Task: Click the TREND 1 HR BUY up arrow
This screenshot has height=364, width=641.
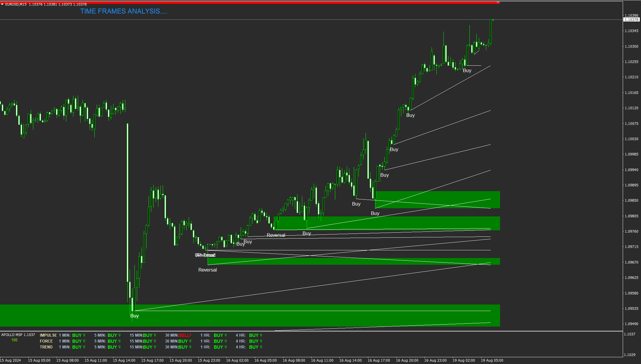Action: (x=226, y=347)
